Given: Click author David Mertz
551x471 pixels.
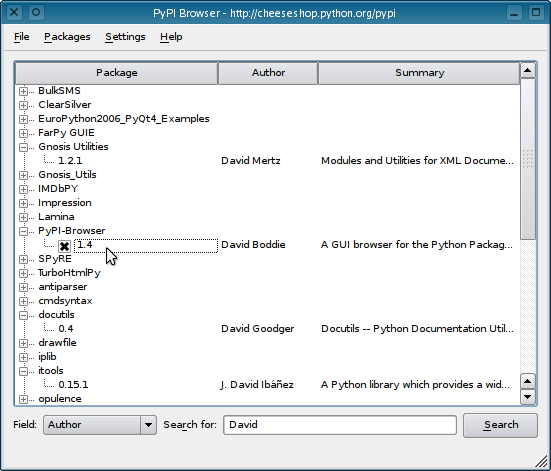Looking at the screenshot, I should (251, 161).
